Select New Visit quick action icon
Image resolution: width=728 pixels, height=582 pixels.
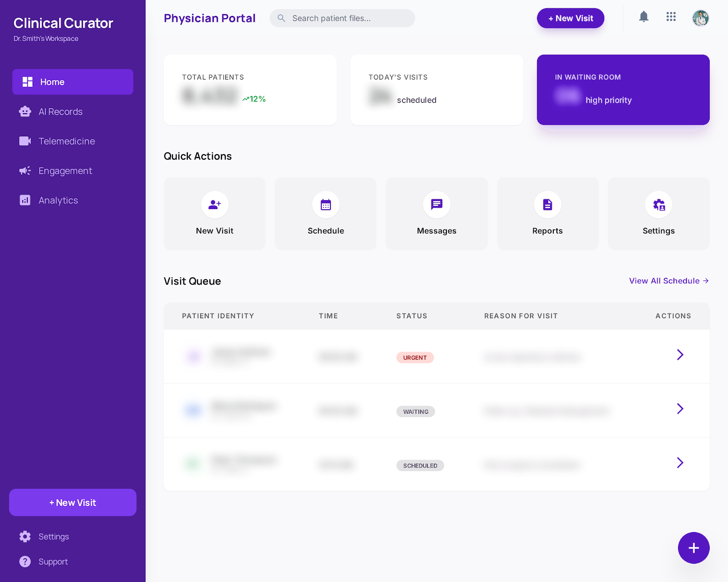215,205
